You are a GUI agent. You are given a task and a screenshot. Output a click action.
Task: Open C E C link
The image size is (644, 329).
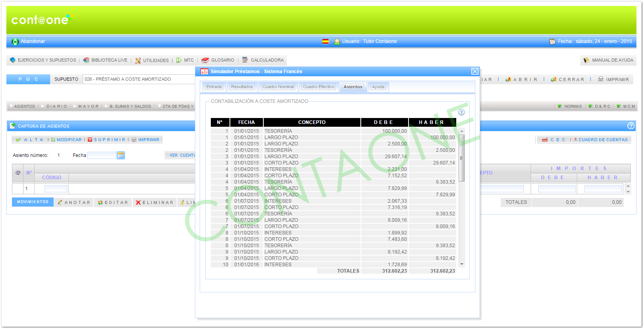pyautogui.click(x=554, y=140)
